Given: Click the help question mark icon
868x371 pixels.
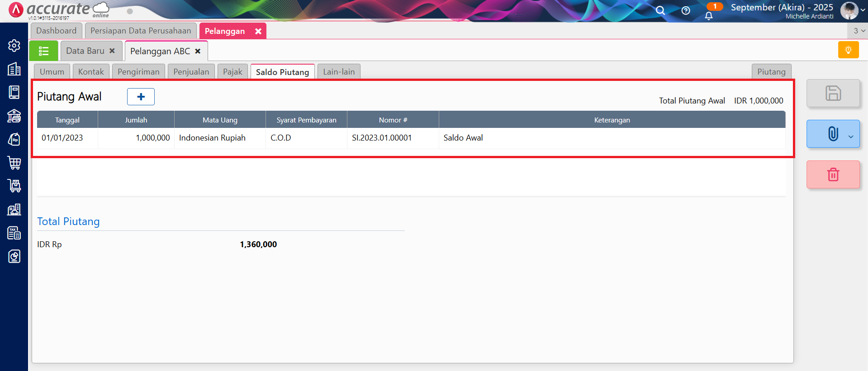Looking at the screenshot, I should click(x=686, y=10).
